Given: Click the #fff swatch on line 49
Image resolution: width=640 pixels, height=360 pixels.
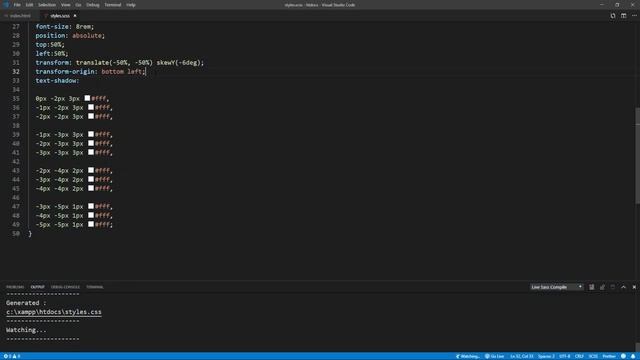Looking at the screenshot, I should 91,224.
